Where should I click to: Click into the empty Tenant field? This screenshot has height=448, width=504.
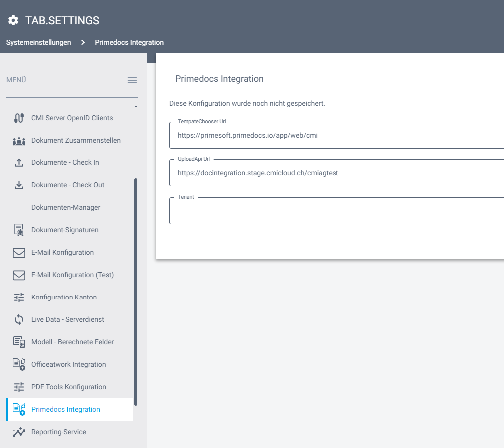[336, 211]
